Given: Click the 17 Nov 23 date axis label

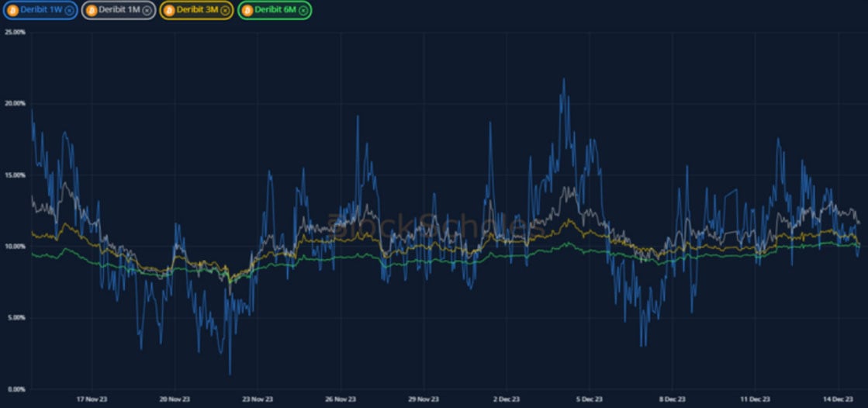Looking at the screenshot, I should [x=92, y=399].
